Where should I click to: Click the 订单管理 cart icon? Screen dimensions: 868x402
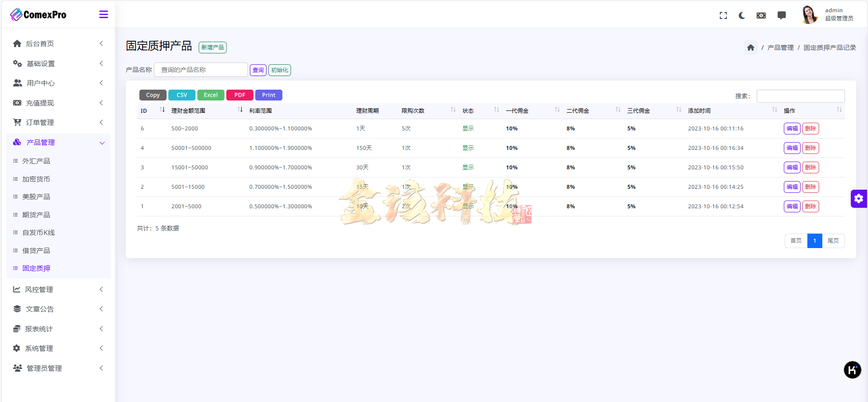pos(17,122)
